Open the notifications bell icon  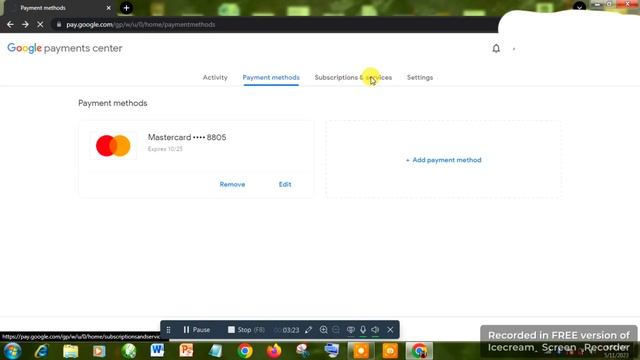[x=496, y=49]
